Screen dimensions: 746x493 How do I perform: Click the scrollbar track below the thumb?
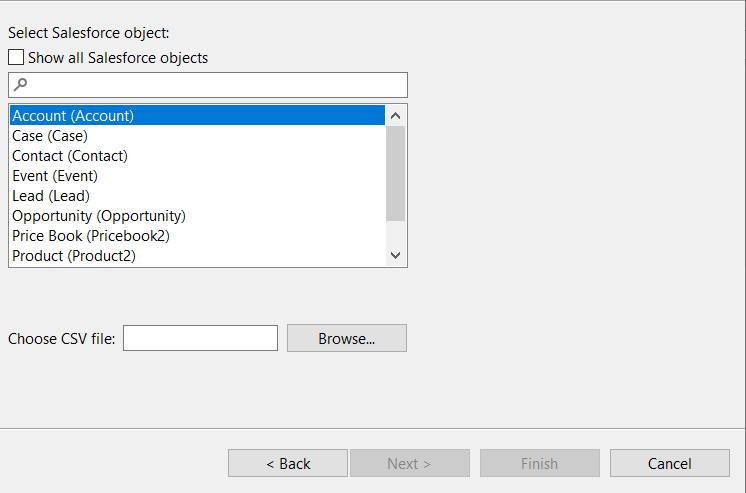tap(395, 233)
